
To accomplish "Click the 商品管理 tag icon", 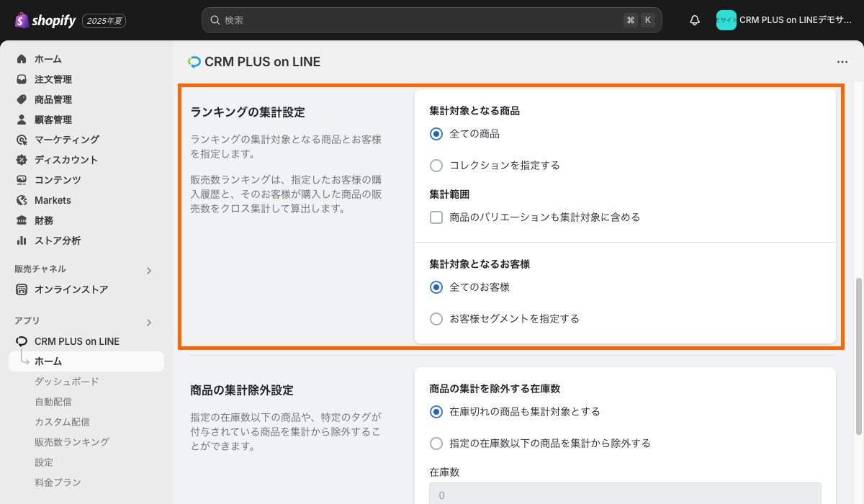I will point(22,99).
